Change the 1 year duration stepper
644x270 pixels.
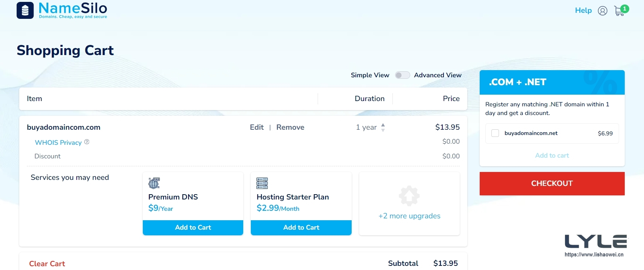tap(383, 127)
